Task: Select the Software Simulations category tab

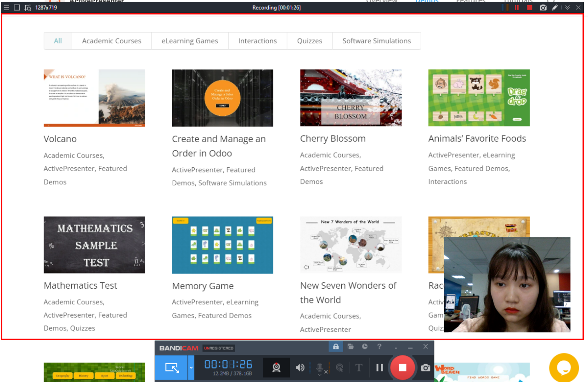Action: click(x=376, y=41)
